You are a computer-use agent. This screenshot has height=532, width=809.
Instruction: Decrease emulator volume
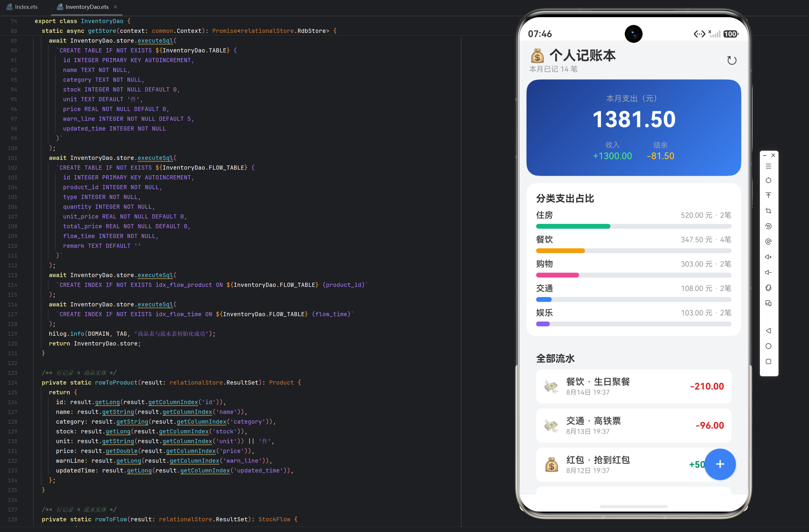click(768, 272)
